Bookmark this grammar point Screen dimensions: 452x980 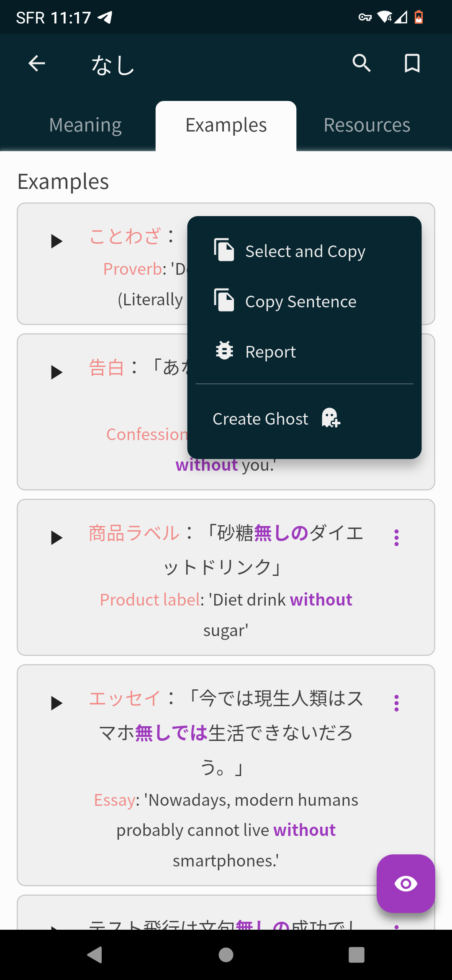tap(412, 64)
